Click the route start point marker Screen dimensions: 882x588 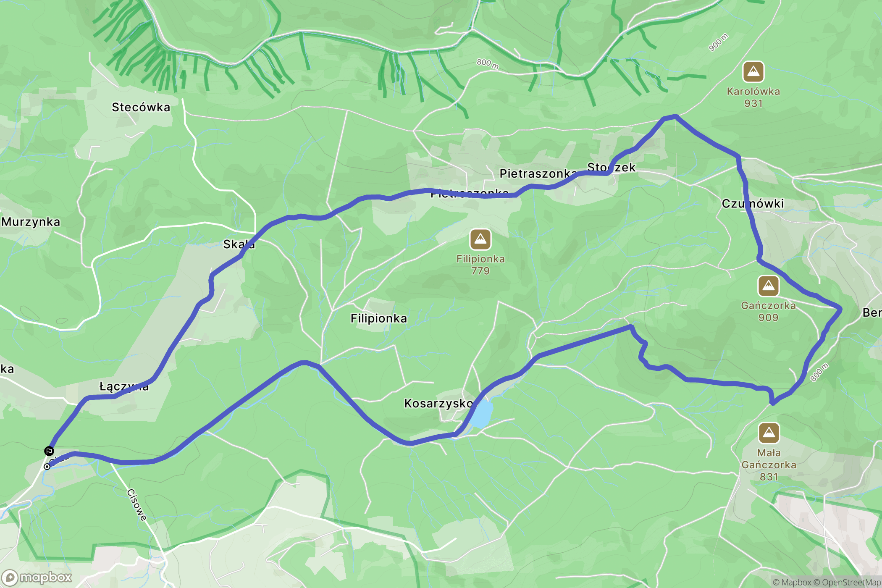47,467
